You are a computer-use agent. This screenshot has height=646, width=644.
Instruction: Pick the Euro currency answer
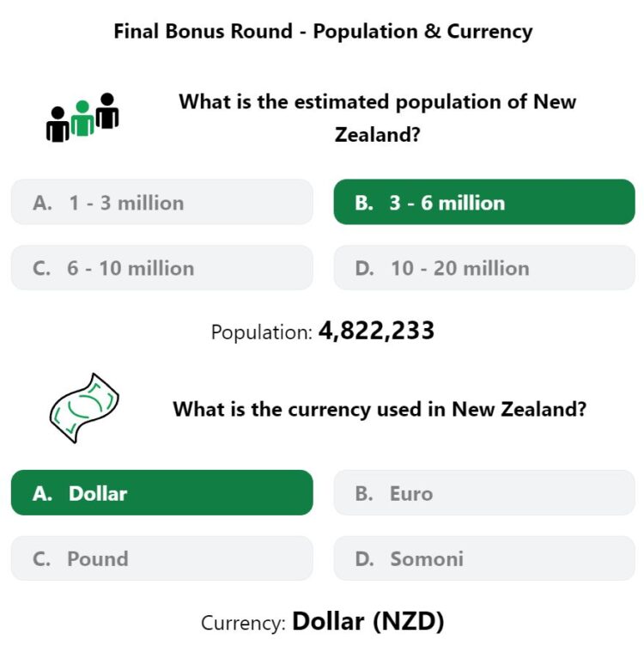click(x=484, y=493)
